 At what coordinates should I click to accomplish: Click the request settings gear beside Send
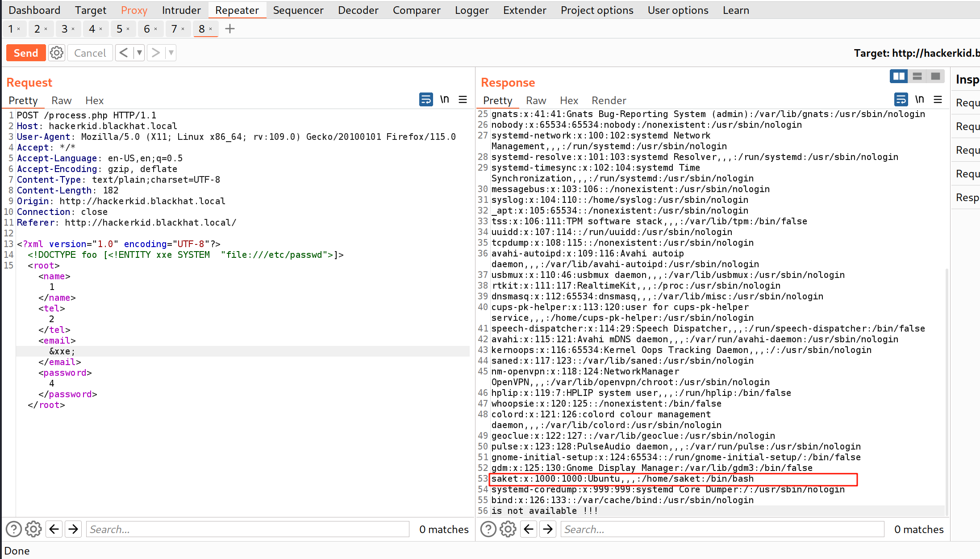(x=56, y=53)
